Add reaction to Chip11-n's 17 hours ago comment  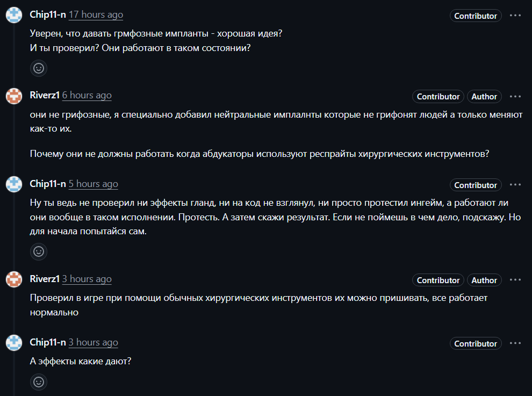coord(39,68)
